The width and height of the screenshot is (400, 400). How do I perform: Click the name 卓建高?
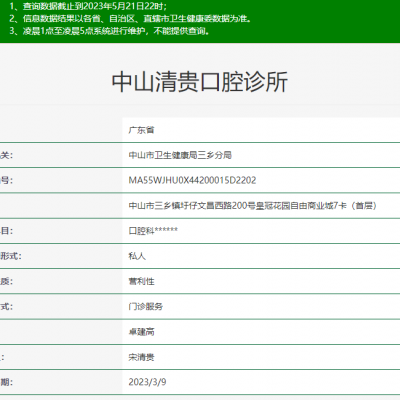coord(141,332)
